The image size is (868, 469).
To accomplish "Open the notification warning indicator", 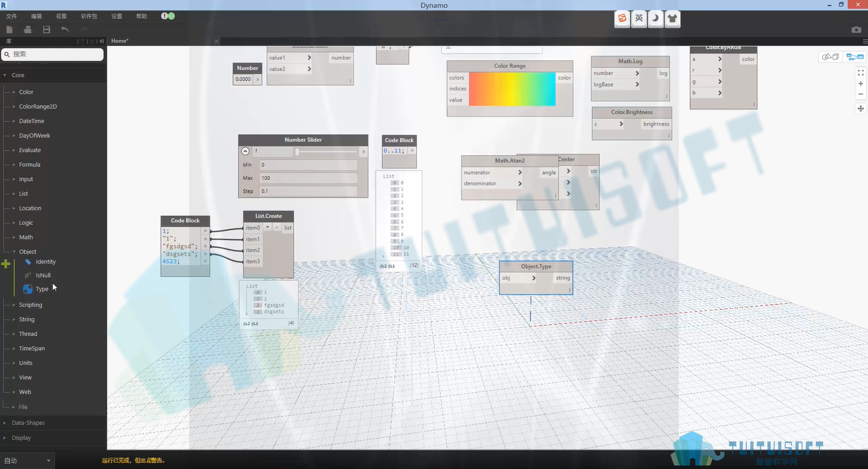I will 164,16.
